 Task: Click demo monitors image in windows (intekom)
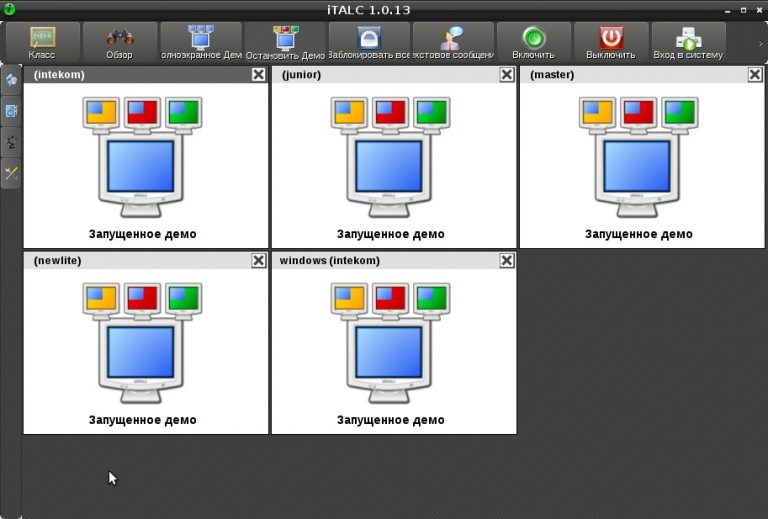pyautogui.click(x=390, y=343)
